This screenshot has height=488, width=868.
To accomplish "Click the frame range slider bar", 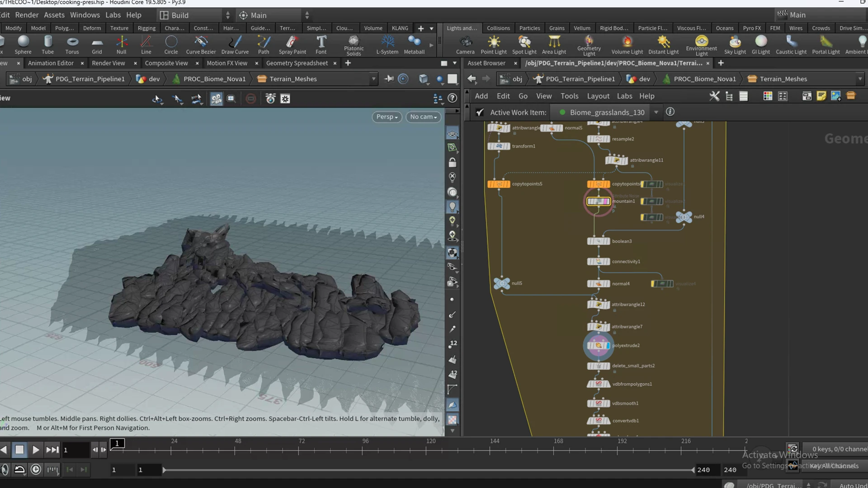I will tap(428, 470).
